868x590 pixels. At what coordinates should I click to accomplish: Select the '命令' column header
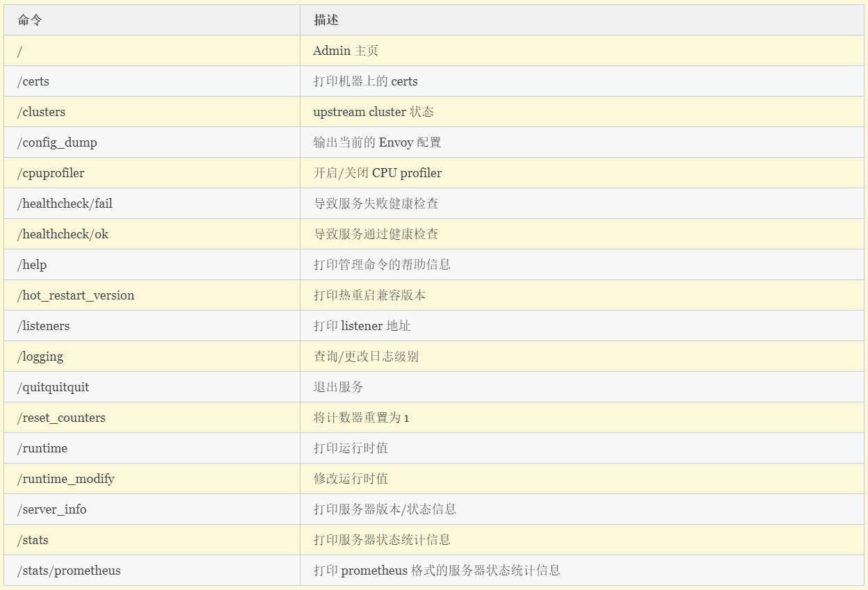click(152, 20)
